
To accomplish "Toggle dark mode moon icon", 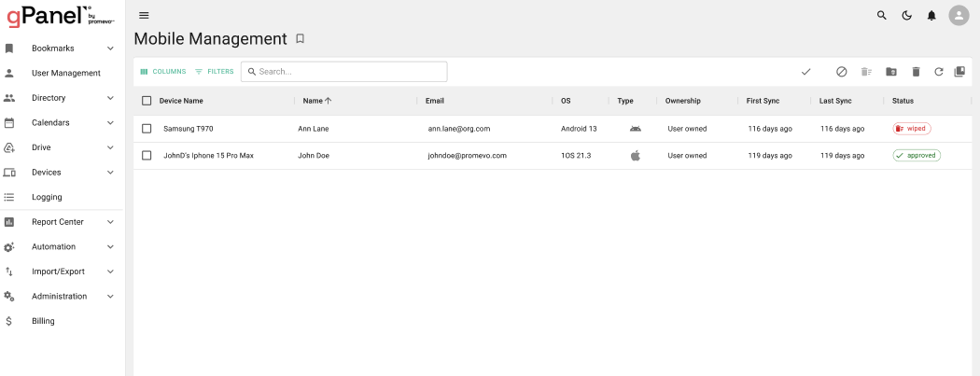I will coord(907,16).
